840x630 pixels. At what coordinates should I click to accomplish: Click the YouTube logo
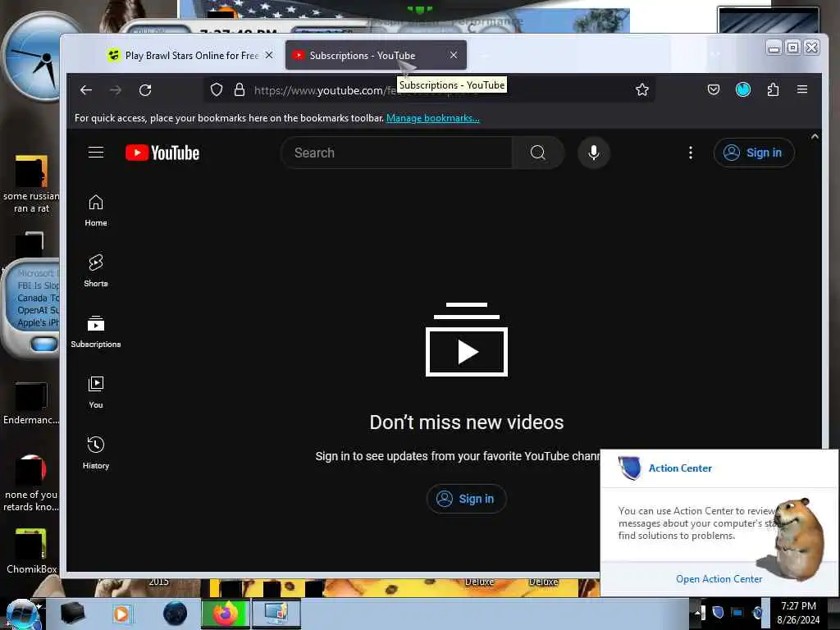coord(162,153)
